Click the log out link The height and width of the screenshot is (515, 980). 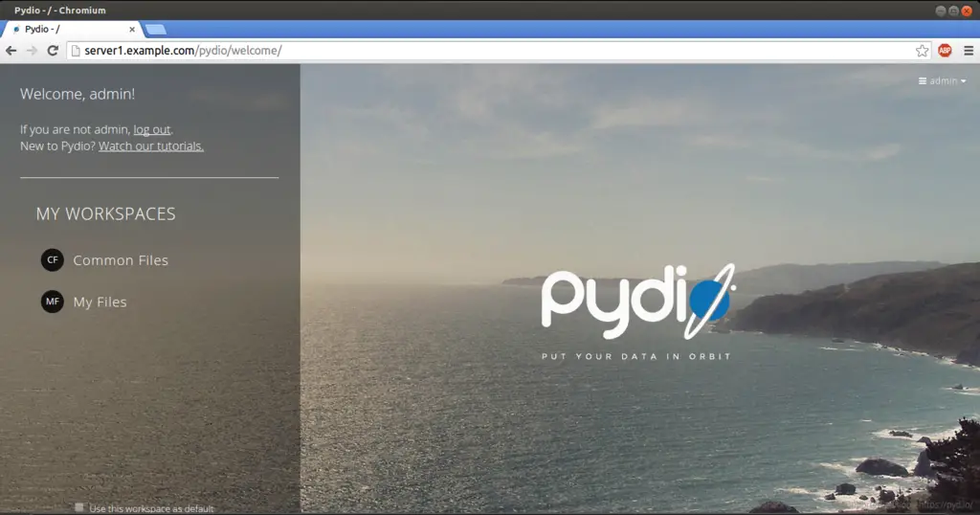(152, 129)
